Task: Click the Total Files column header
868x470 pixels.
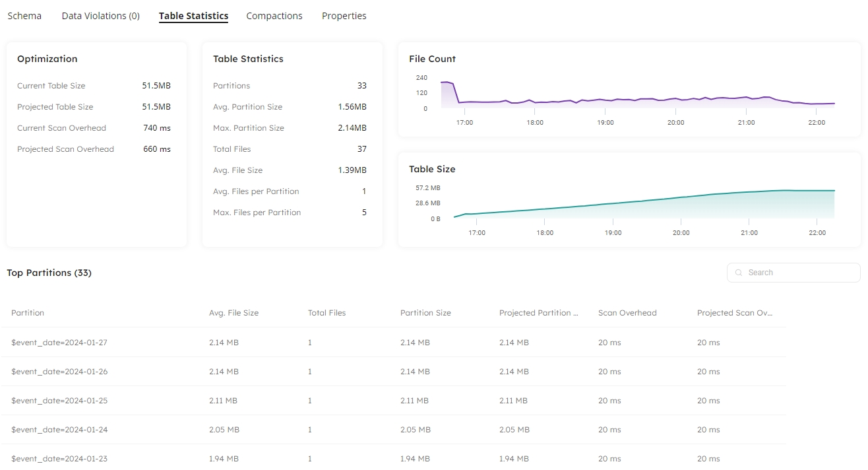Action: point(326,313)
